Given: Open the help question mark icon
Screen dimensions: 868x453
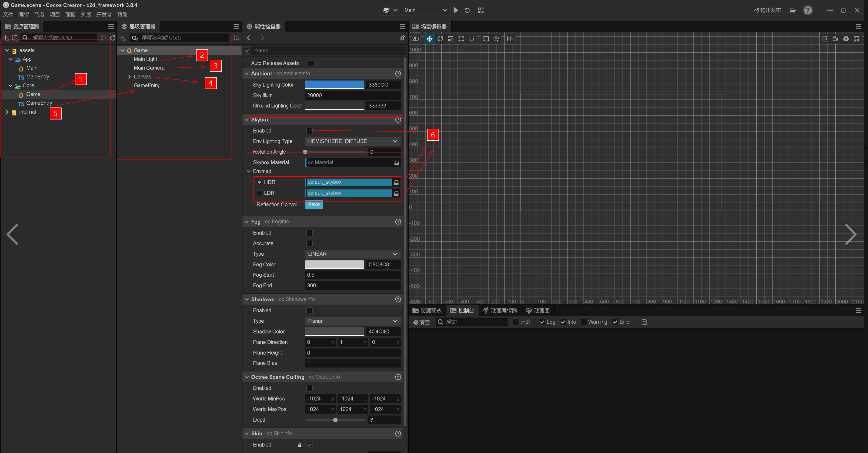Looking at the screenshot, I should tap(808, 10).
